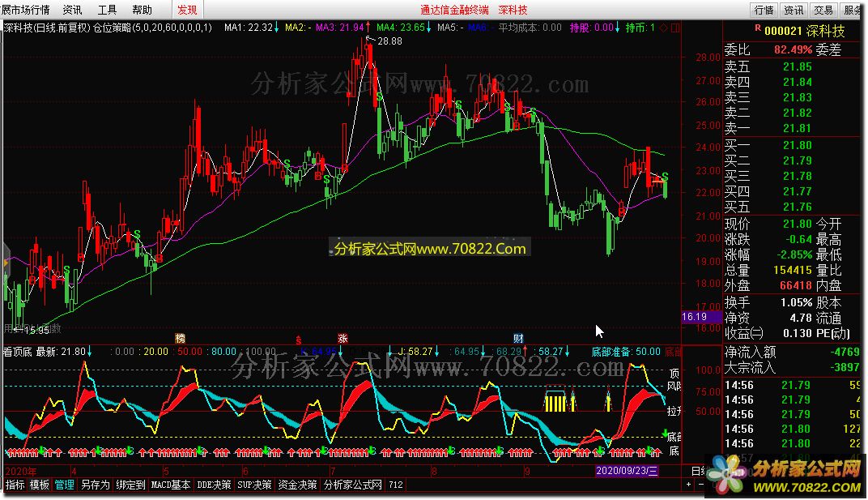Click the plus zoom icon in the bottom bar

[688, 485]
